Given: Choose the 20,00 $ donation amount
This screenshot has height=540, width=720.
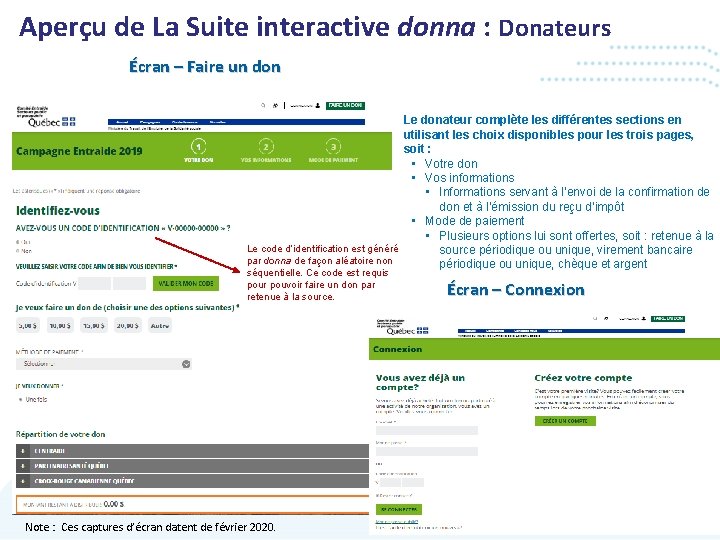Looking at the screenshot, I should click(127, 326).
